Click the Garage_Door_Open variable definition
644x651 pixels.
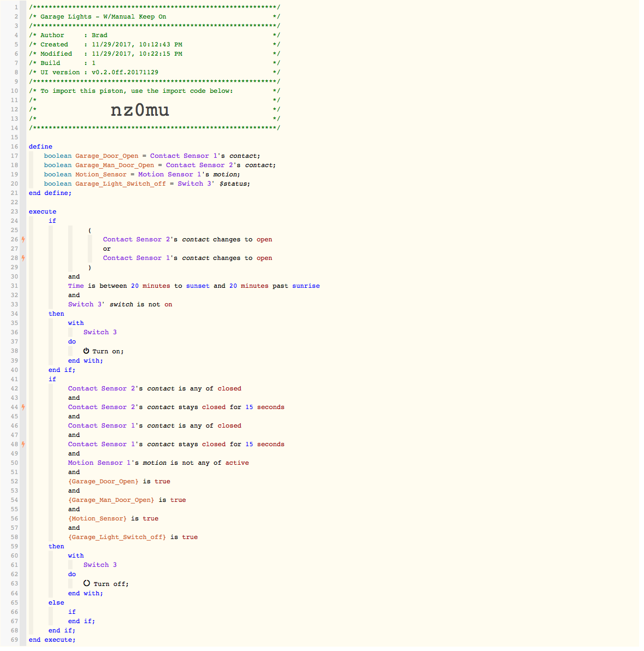click(x=152, y=156)
